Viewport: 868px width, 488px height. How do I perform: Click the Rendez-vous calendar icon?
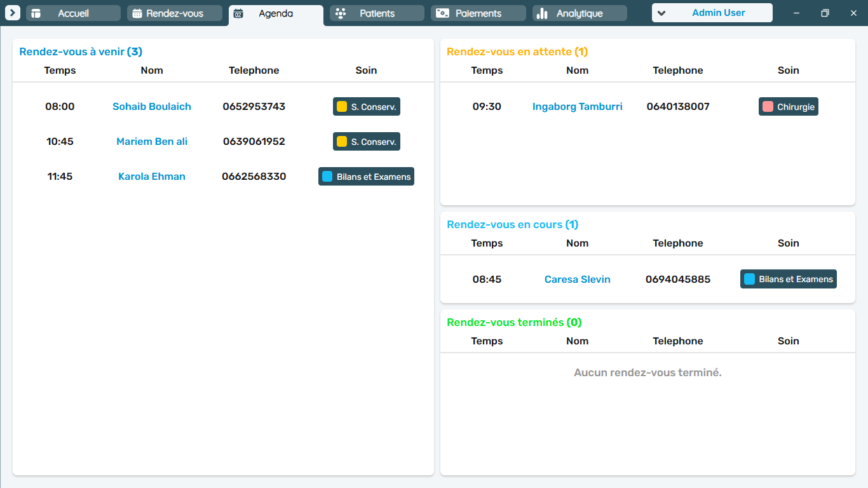[x=137, y=13]
